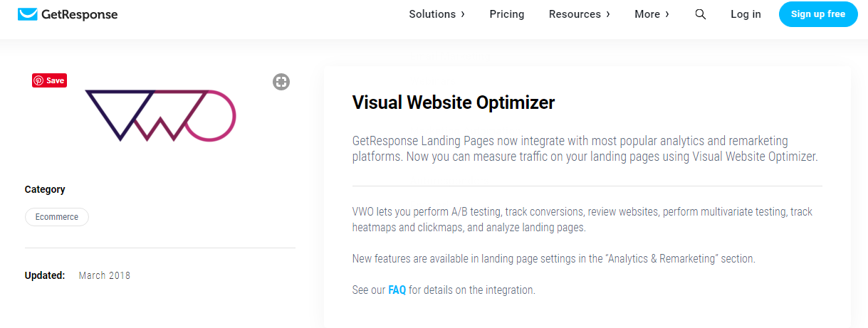Click the GetResponse brand name text
The width and height of the screenshot is (868, 328).
tap(79, 14)
